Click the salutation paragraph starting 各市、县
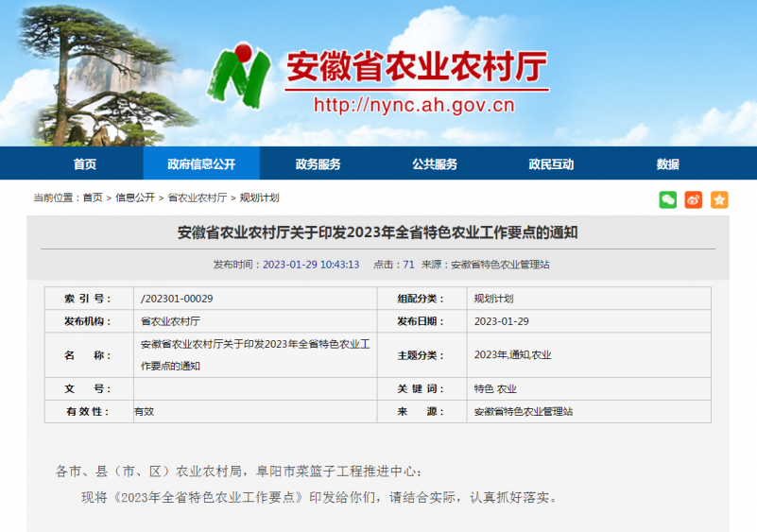 click(239, 472)
